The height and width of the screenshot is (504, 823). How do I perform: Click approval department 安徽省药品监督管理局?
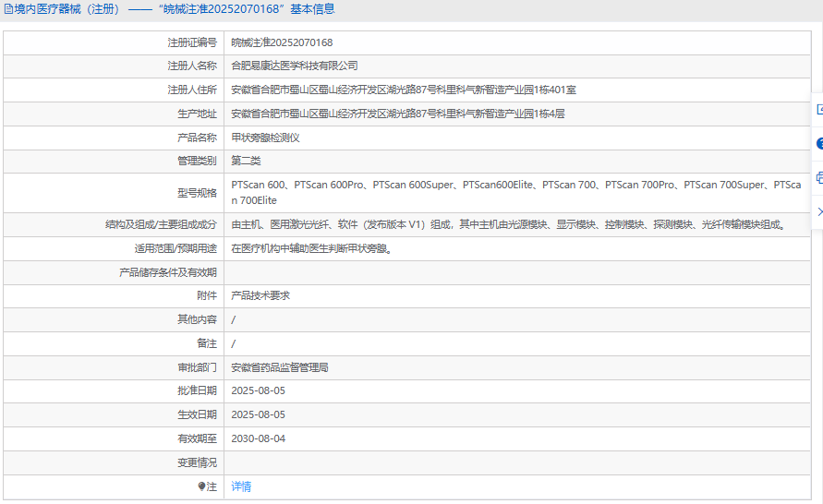click(279, 367)
